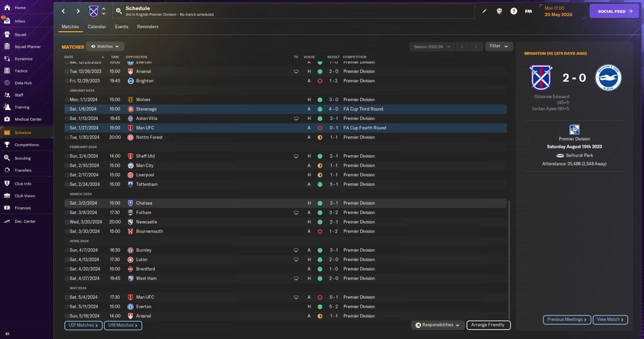The image size is (644, 339).
Task: Click the date display Mon 20 May 2024
Action: pyautogui.click(x=558, y=11)
